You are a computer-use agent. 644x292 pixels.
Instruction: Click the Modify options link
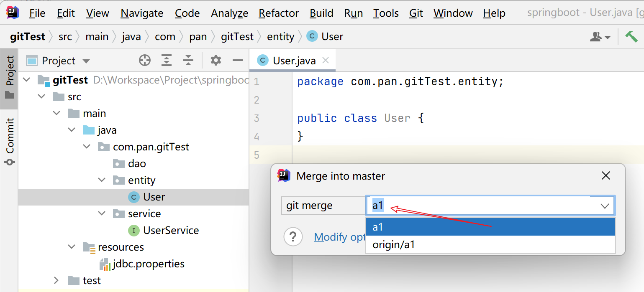pos(340,237)
